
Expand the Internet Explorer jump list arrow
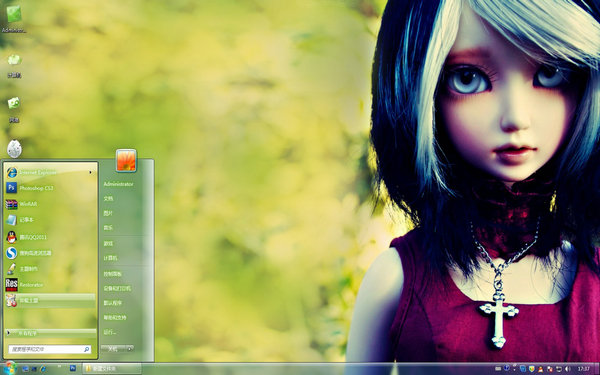click(91, 173)
